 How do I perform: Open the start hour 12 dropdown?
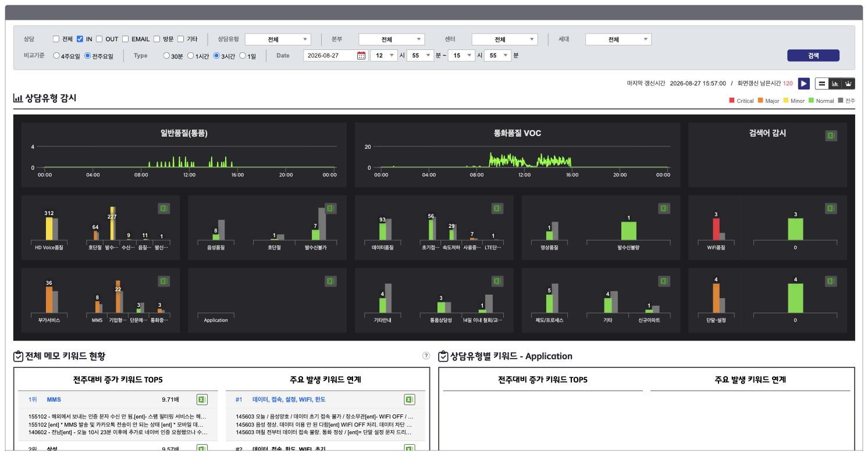coord(384,56)
